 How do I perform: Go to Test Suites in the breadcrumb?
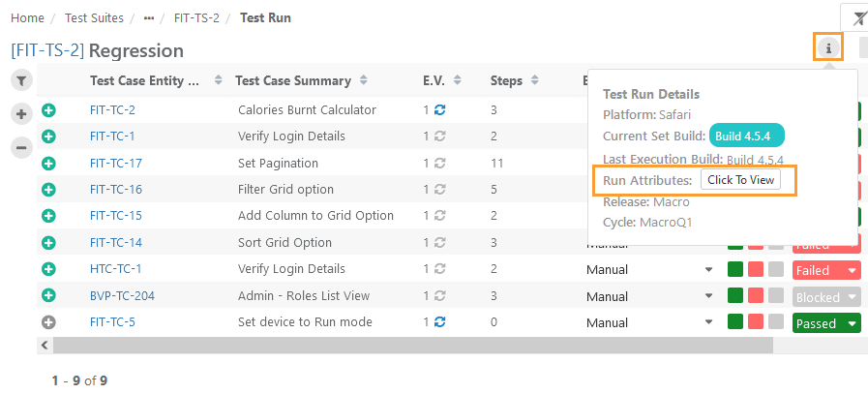click(92, 17)
